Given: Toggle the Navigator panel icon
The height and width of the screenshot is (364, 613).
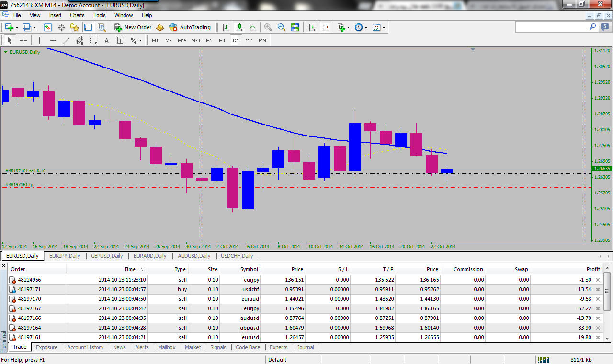Looking at the screenshot, I should 75,27.
